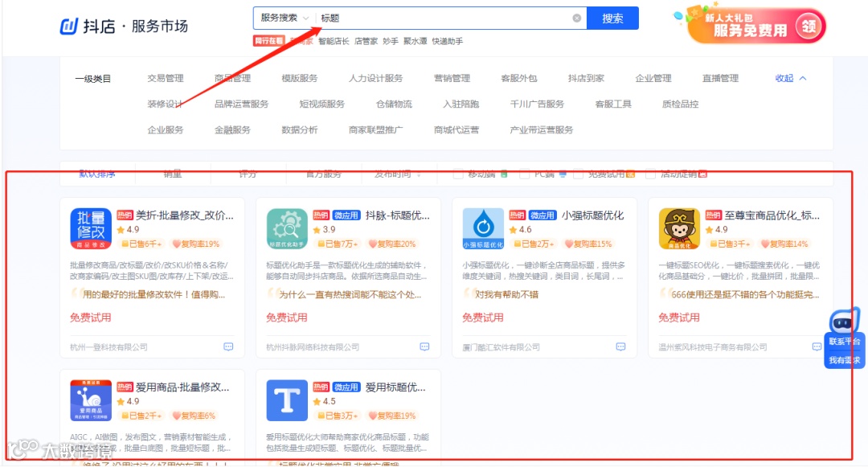Viewport: 868px width, 467px height.
Task: Select 质检品控 category
Action: pyautogui.click(x=680, y=104)
